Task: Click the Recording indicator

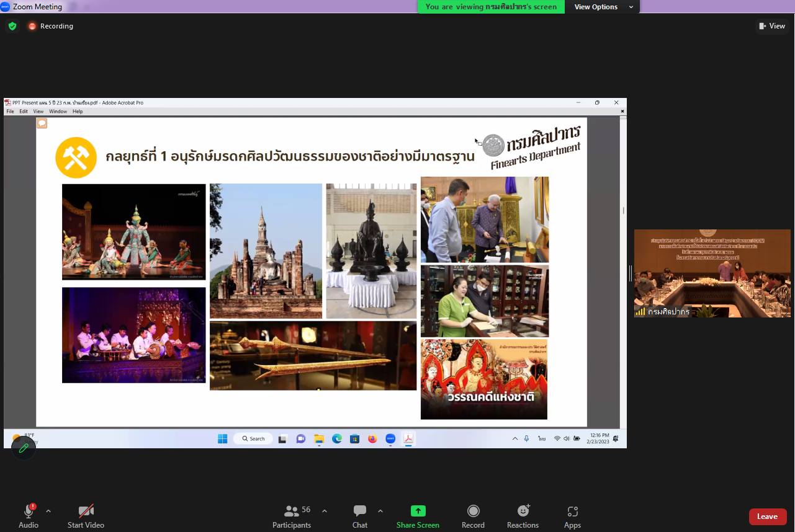Action: point(51,26)
